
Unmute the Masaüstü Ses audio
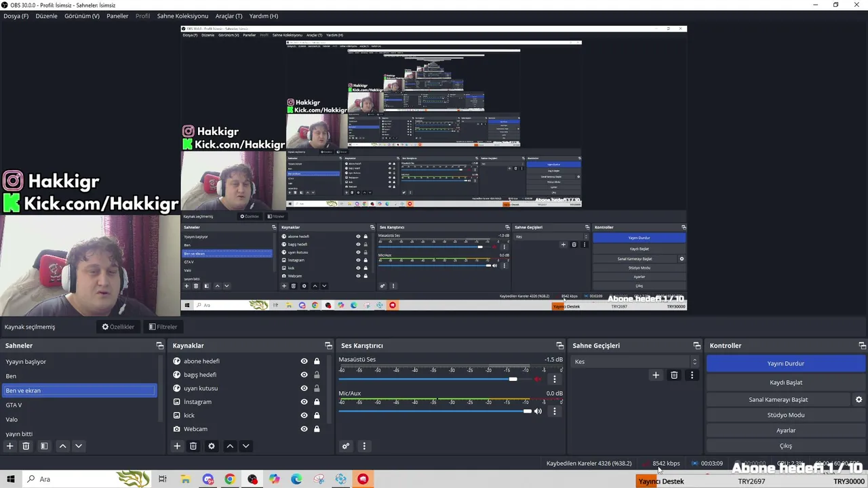click(x=538, y=379)
